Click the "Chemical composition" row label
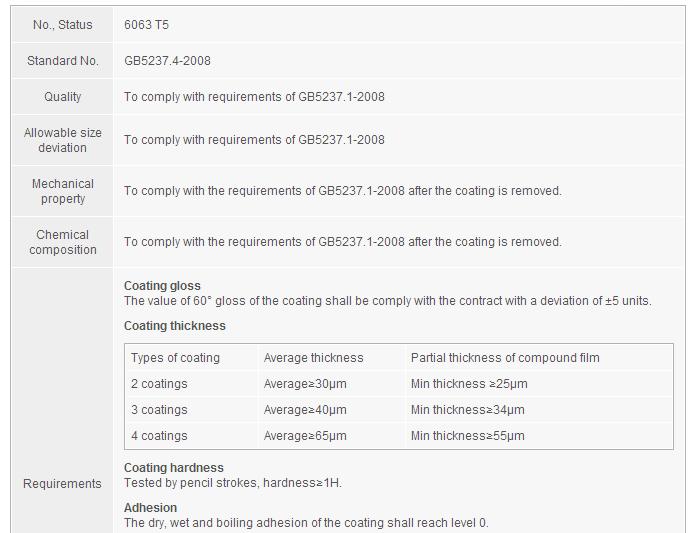The width and height of the screenshot is (697, 533). (x=62, y=242)
